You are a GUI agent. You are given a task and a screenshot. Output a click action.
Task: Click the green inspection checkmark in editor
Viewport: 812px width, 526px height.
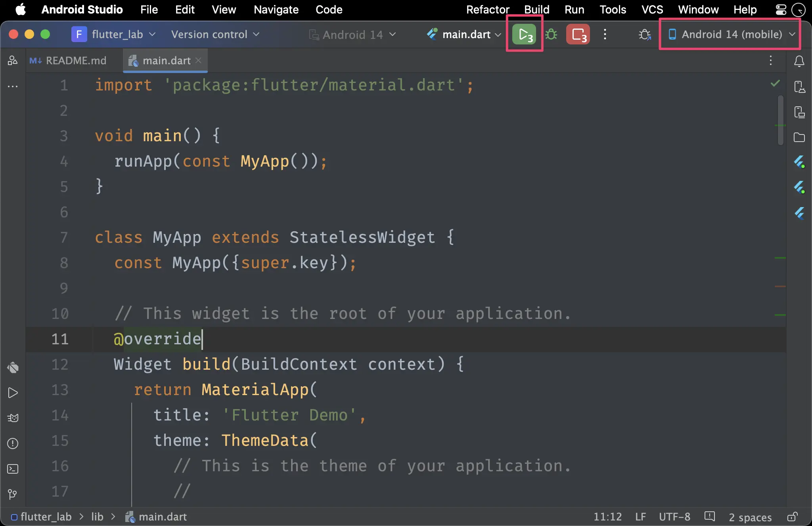(x=775, y=83)
